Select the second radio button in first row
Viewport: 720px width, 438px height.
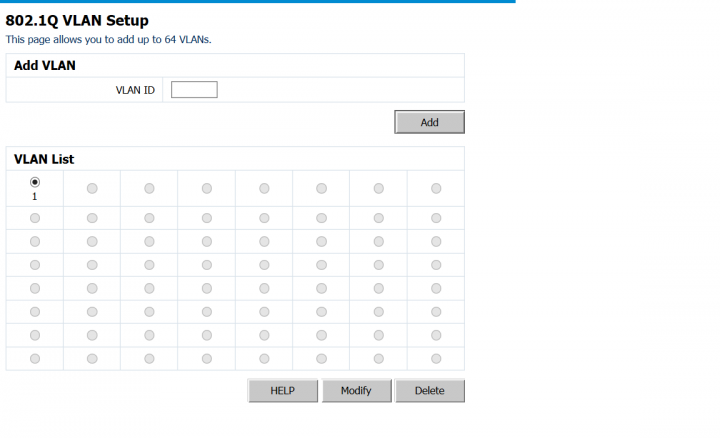click(x=92, y=188)
